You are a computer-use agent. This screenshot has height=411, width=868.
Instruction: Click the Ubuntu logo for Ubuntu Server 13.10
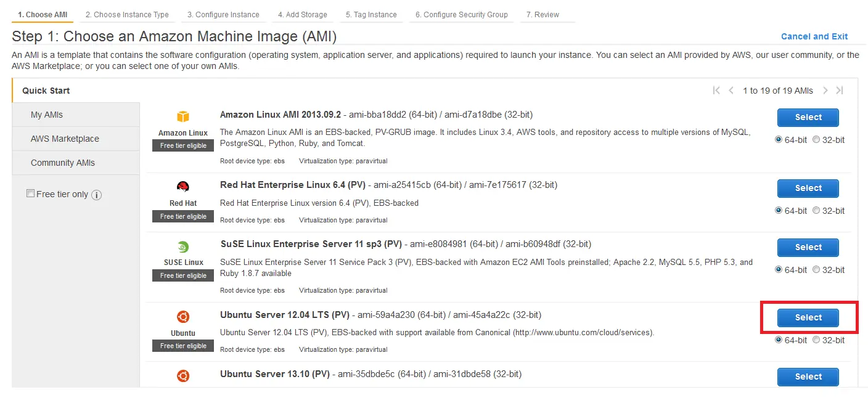click(x=183, y=376)
